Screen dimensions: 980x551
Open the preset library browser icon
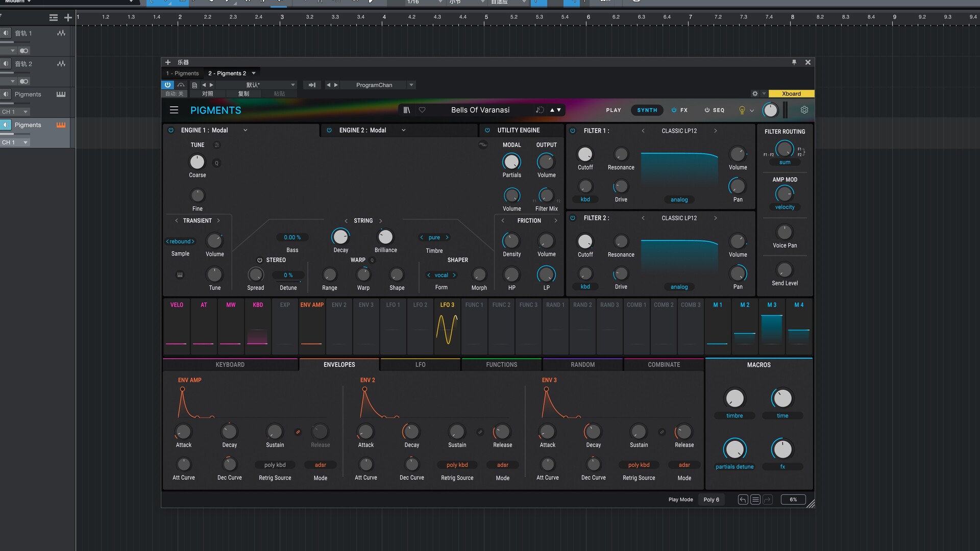pos(407,110)
